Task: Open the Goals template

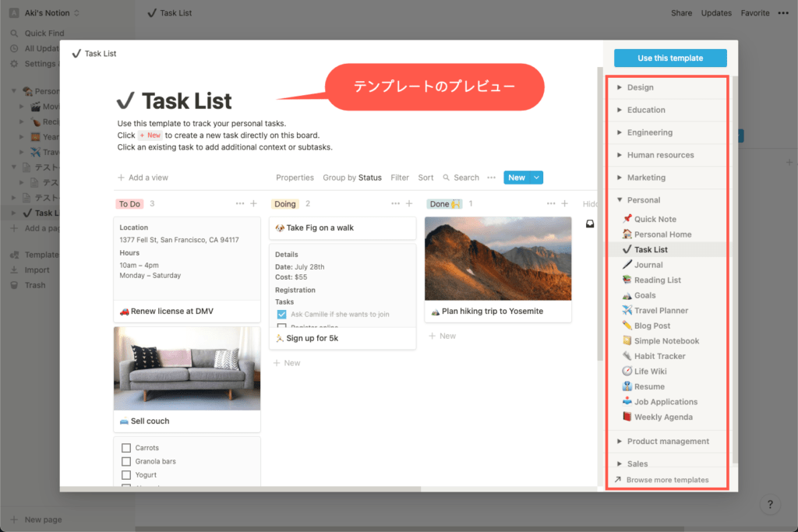Action: tap(644, 295)
